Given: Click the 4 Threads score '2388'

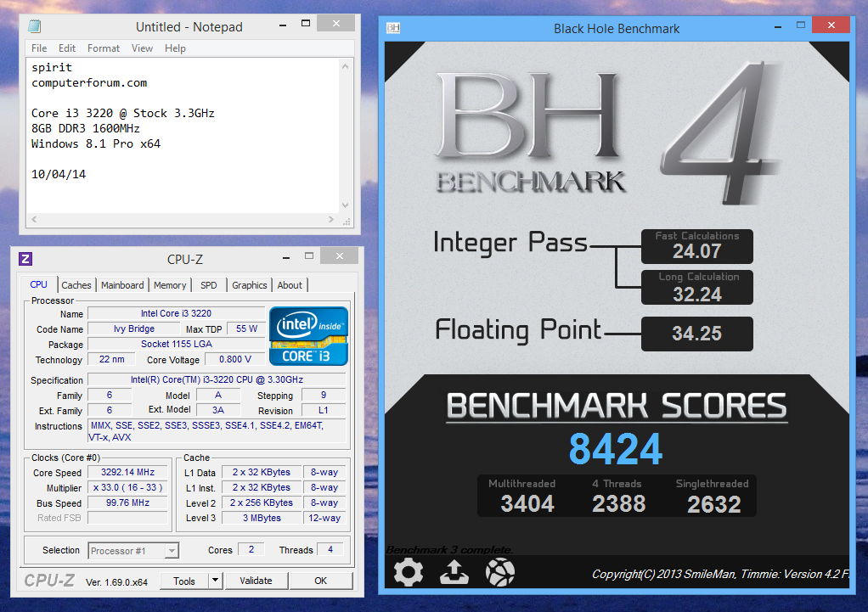Looking at the screenshot, I should 619,503.
